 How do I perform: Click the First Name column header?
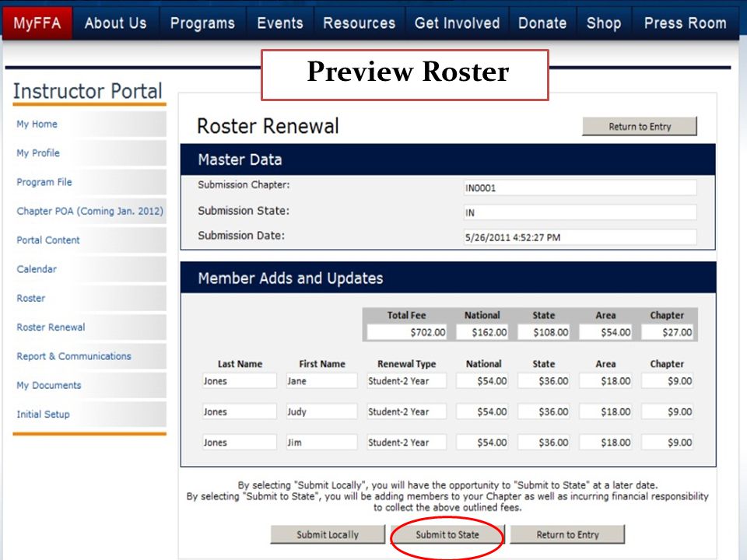click(321, 364)
